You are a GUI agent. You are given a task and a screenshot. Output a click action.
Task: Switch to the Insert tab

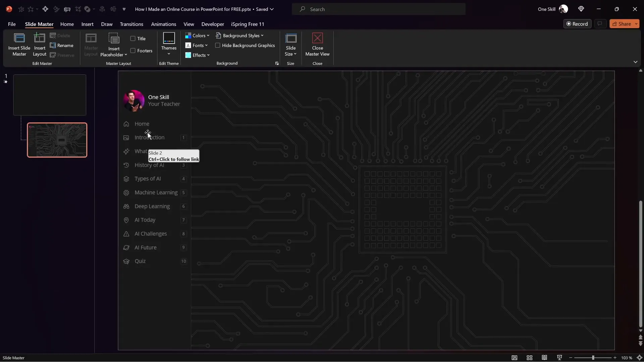click(87, 24)
